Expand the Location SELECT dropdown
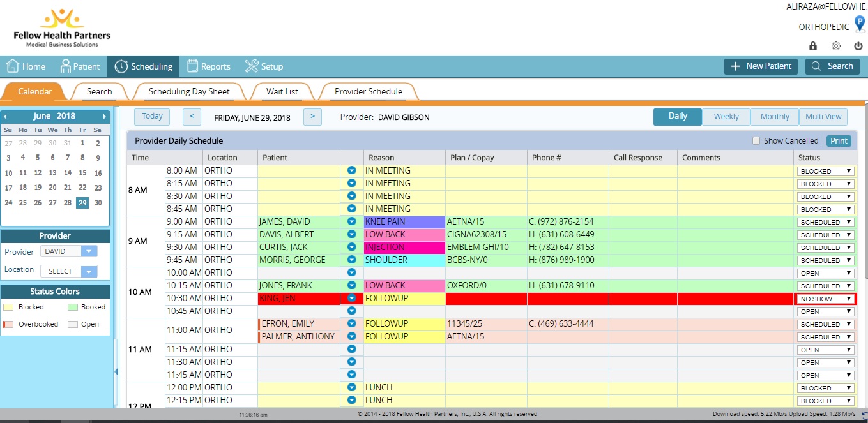This screenshot has width=868, height=423. pos(89,271)
